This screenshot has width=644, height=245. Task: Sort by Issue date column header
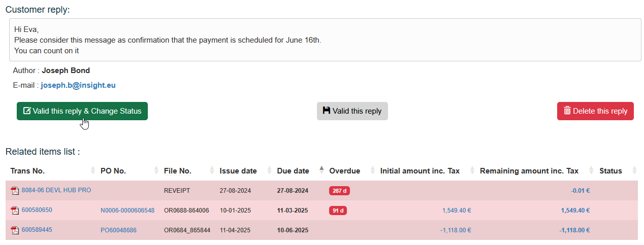(238, 171)
